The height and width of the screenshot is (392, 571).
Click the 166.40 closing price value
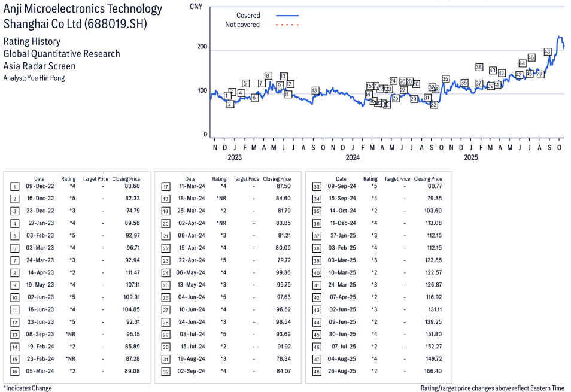click(431, 372)
